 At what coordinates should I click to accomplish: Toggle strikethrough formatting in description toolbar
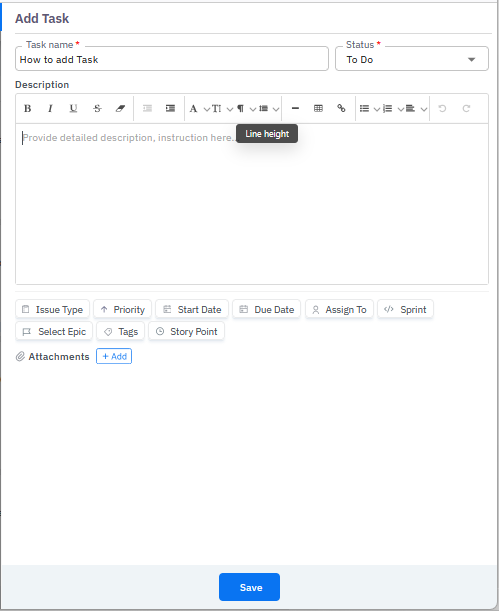[x=97, y=108]
